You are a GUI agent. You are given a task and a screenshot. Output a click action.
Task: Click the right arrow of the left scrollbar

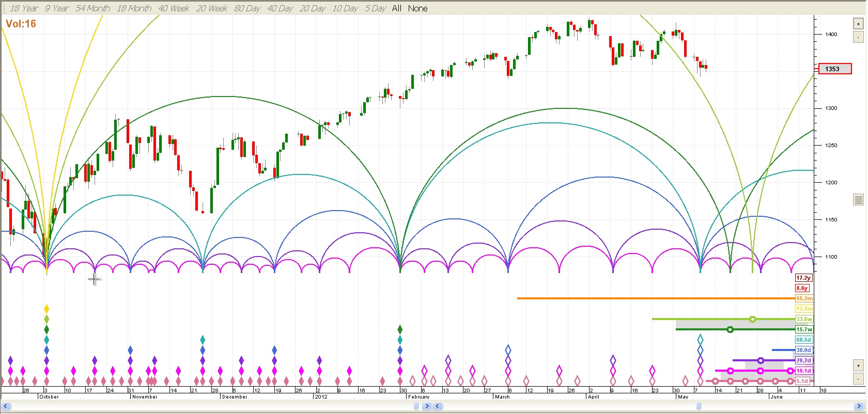click(x=427, y=406)
